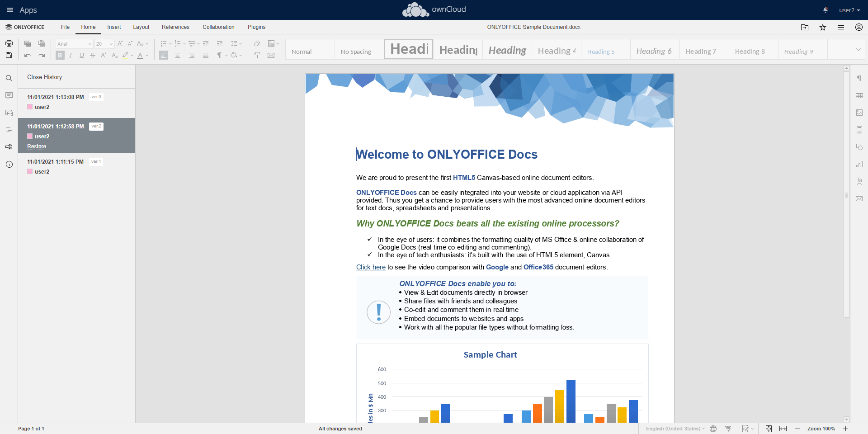The width and height of the screenshot is (868, 434).
Task: Open the File tab
Action: (x=65, y=27)
